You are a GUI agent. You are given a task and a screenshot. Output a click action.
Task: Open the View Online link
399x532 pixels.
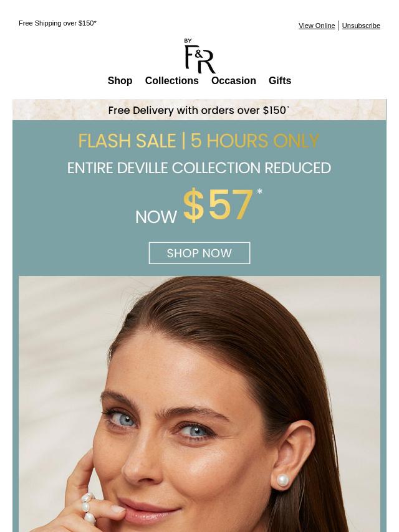pos(317,26)
